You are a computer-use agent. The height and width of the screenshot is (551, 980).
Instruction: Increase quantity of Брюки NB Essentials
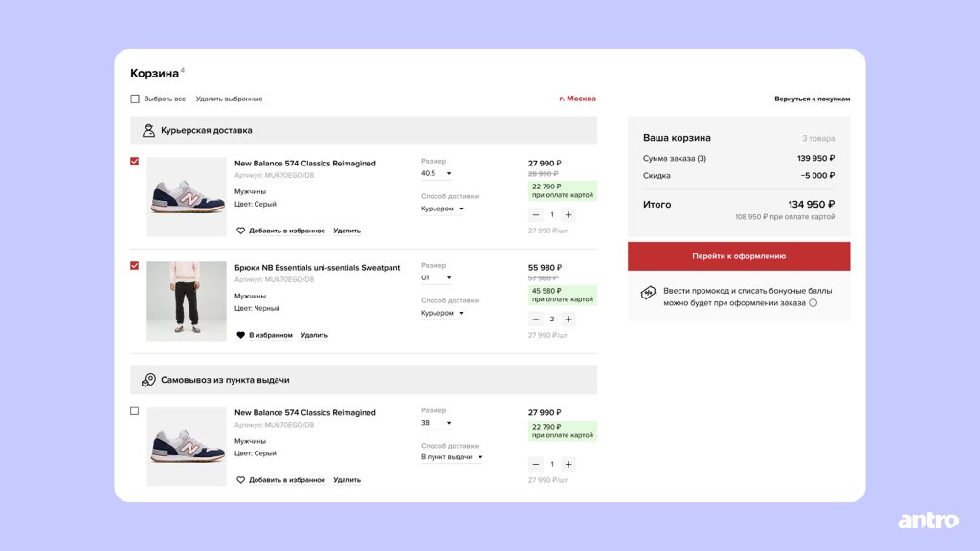(x=568, y=320)
